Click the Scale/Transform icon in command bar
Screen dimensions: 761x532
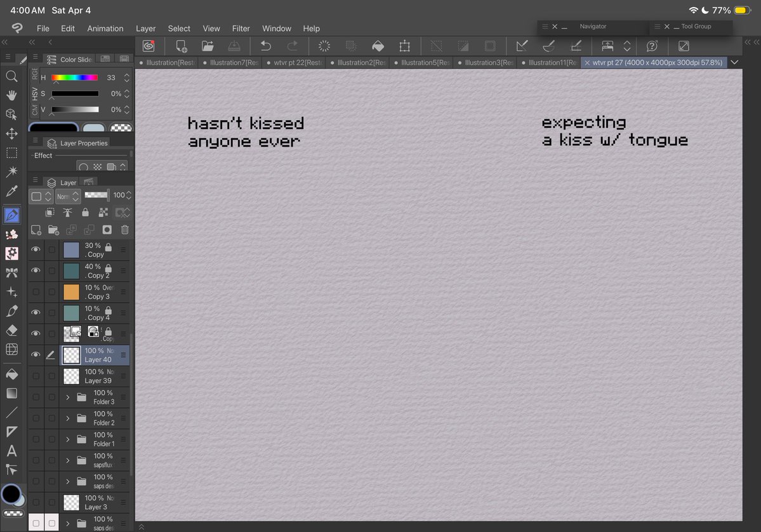tap(404, 46)
